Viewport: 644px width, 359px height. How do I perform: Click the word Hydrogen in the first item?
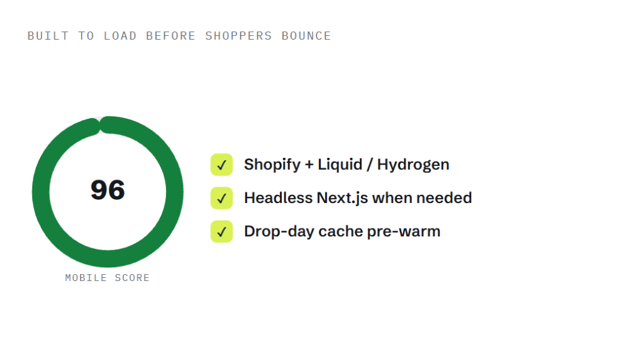tap(413, 165)
